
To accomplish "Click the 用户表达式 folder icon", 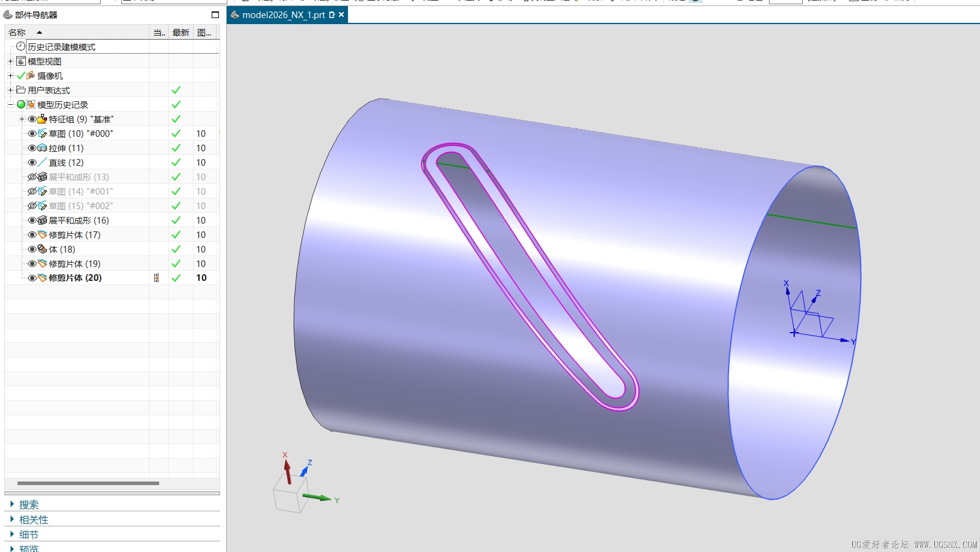I will pos(21,90).
